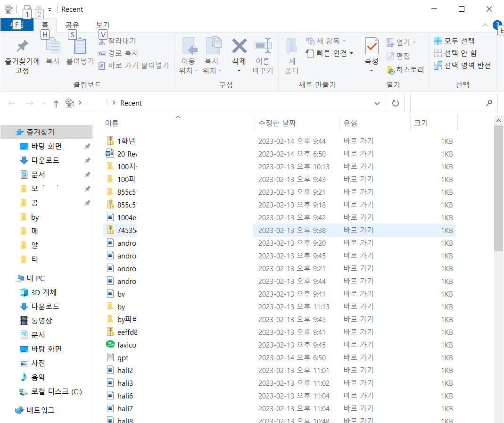Open 속성 (Properties) from the ribbon
The image size is (504, 423).
pos(372,55)
